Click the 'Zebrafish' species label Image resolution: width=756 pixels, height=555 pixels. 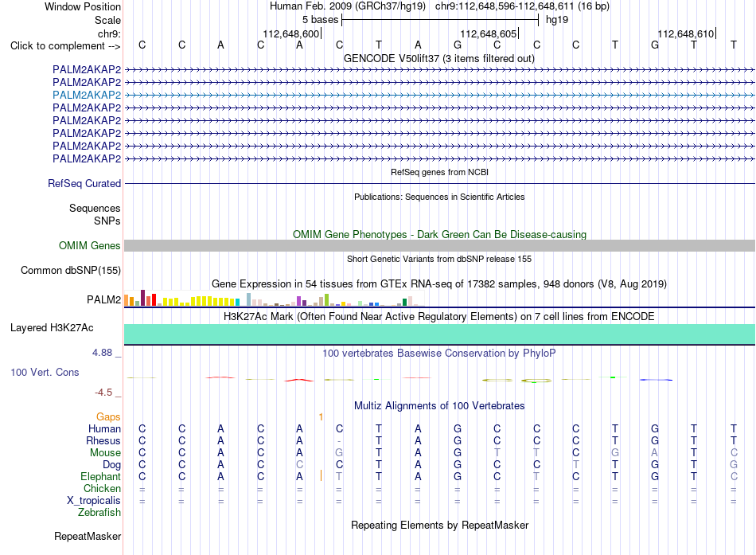tap(99, 512)
